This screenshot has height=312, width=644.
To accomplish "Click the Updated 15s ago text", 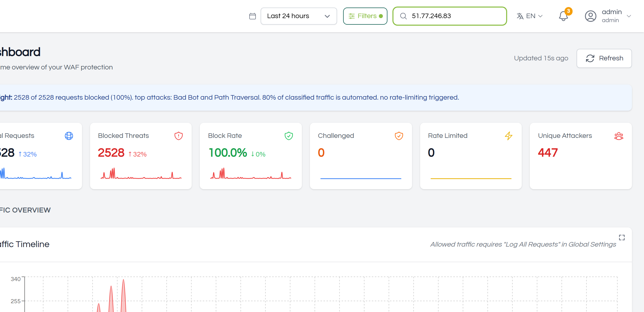I will [541, 58].
